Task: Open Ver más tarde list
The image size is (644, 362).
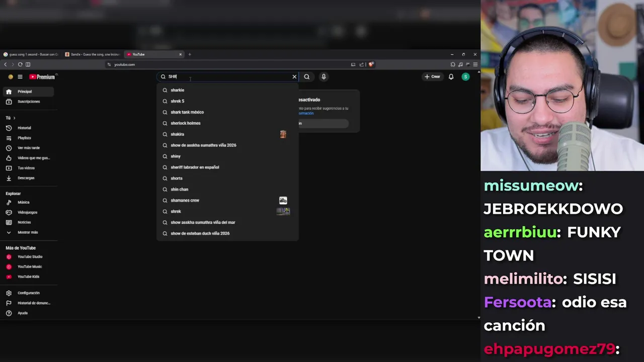Action: click(x=28, y=148)
